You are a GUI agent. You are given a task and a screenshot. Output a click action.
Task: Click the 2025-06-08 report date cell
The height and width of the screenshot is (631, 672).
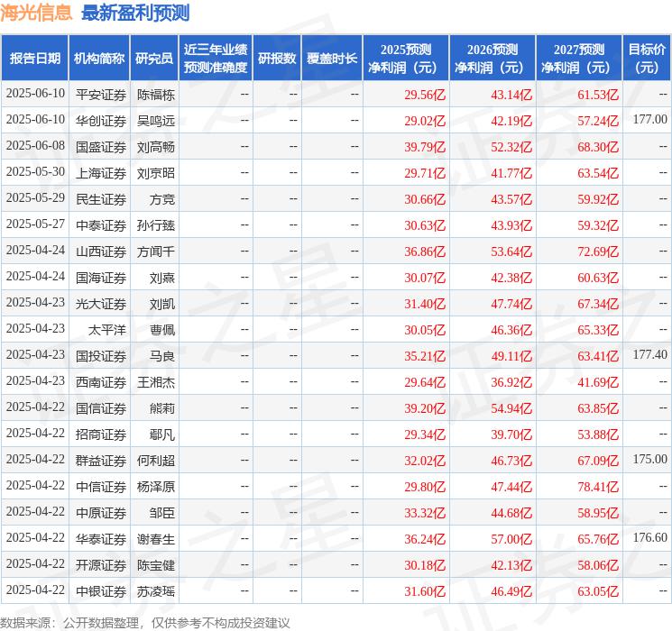(35, 145)
